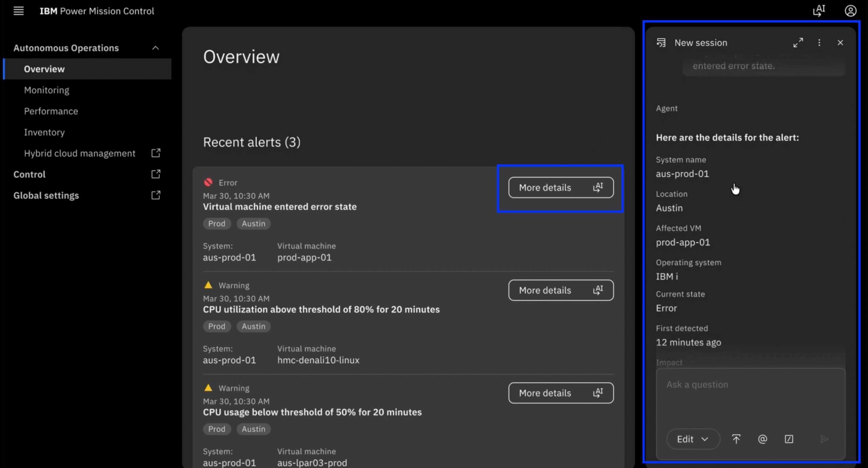Image resolution: width=868 pixels, height=468 pixels.
Task: Open Global settings
Action: 46,195
